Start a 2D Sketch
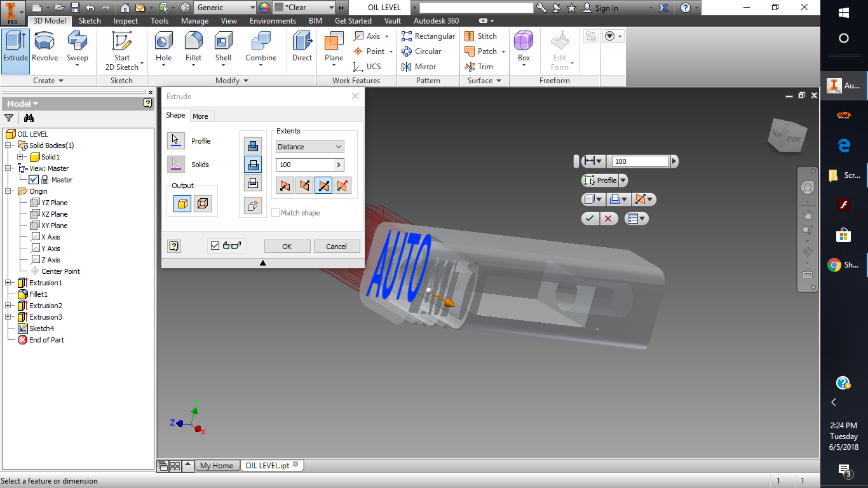The height and width of the screenshot is (488, 868). click(122, 51)
